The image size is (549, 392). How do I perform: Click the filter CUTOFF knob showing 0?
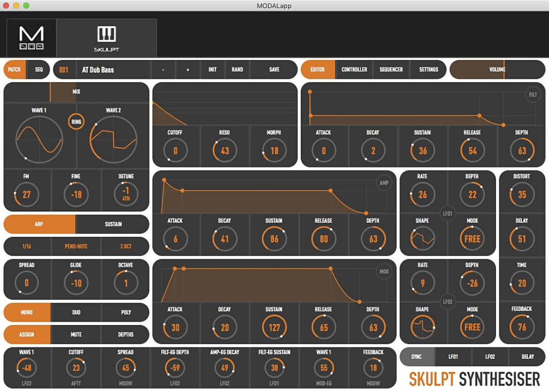175,151
